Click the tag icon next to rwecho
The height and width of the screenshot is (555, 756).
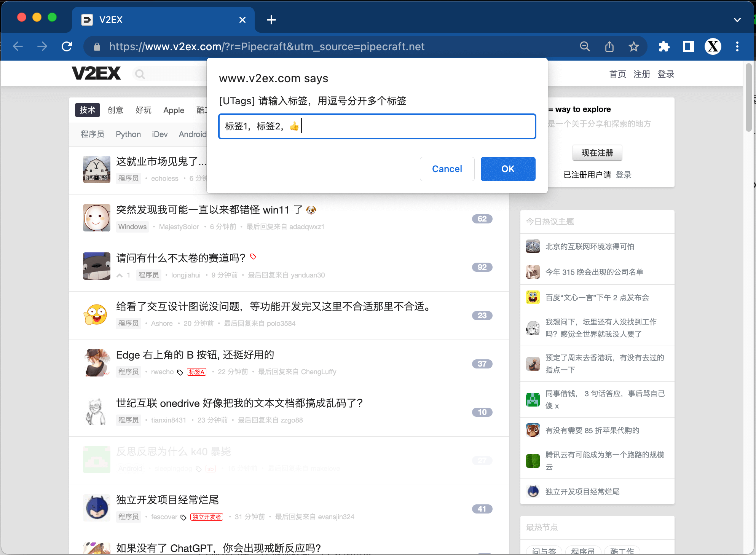(180, 372)
